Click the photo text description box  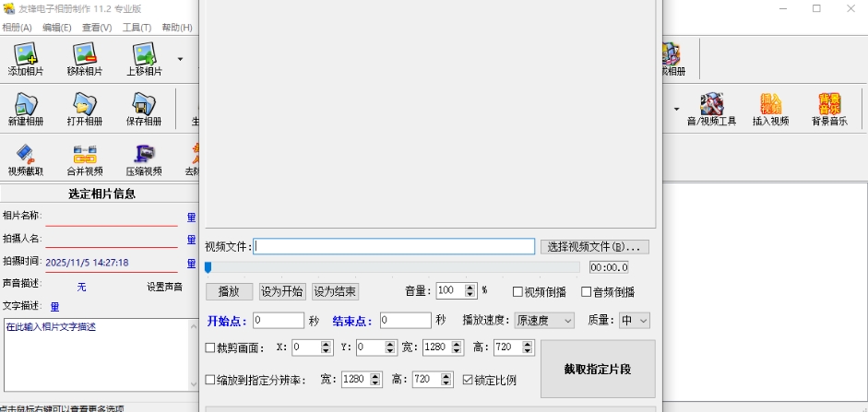point(96,355)
